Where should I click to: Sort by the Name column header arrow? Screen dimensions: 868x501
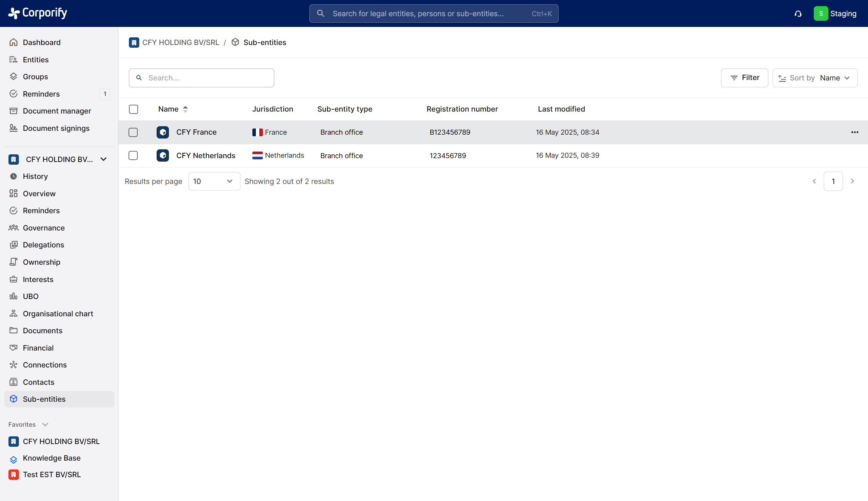(x=185, y=109)
